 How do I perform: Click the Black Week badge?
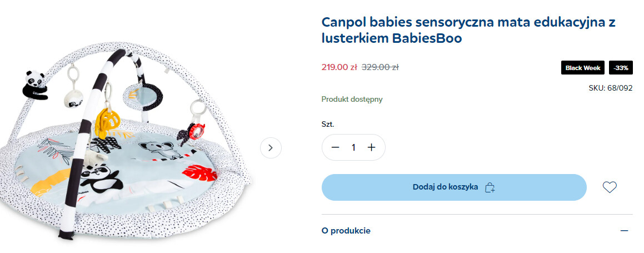[x=583, y=68]
